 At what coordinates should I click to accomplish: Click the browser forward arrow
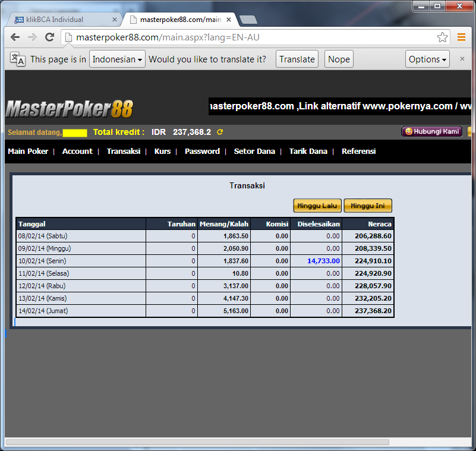(x=32, y=37)
